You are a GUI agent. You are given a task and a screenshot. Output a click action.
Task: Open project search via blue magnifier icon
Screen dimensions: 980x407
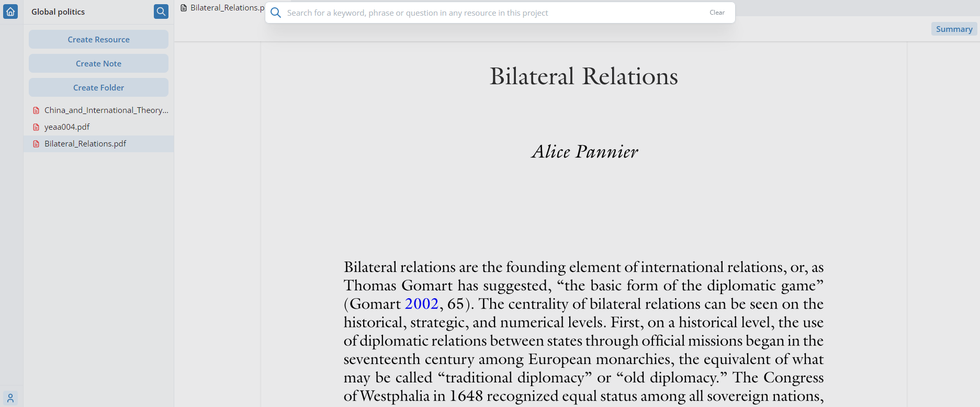161,12
